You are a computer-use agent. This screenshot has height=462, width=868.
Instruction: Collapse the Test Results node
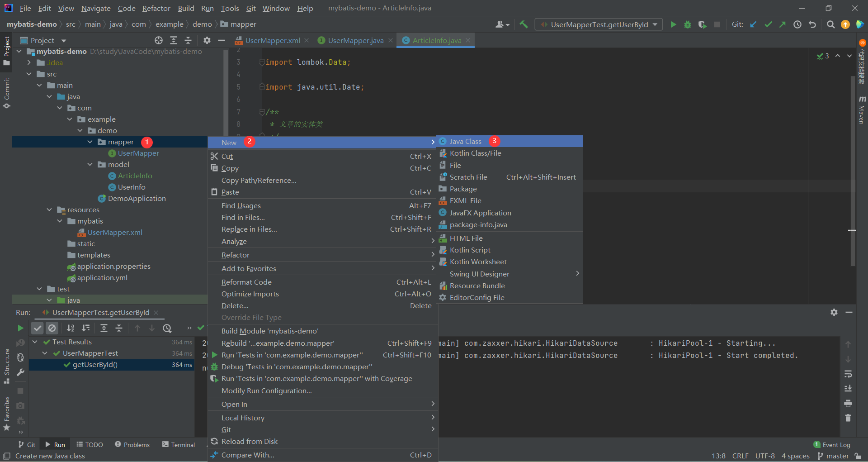[35, 342]
